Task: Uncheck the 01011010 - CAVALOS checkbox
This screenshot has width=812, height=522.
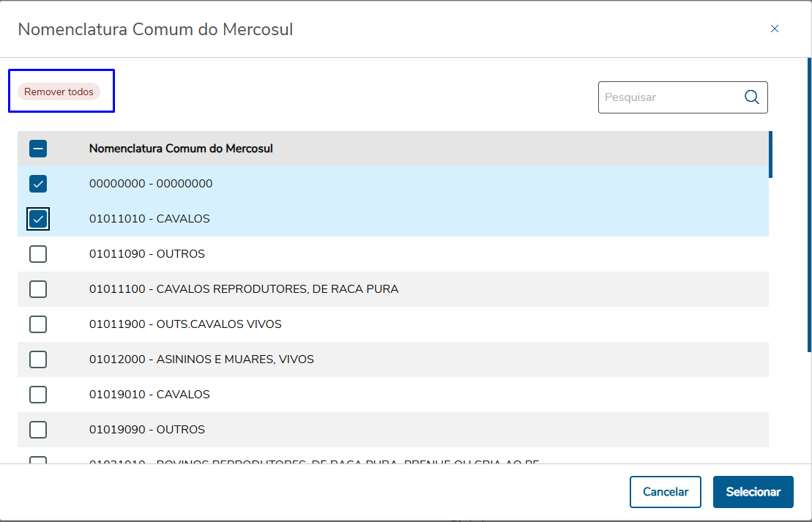Action: pos(38,219)
